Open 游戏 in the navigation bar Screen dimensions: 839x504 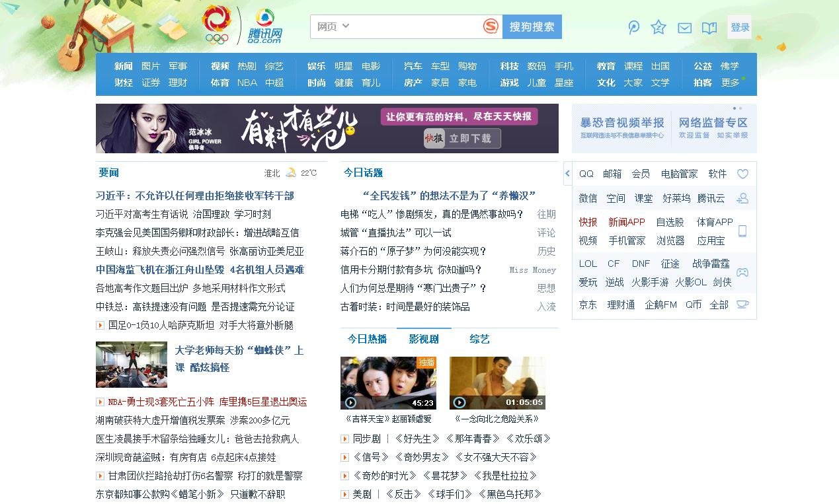pyautogui.click(x=509, y=83)
